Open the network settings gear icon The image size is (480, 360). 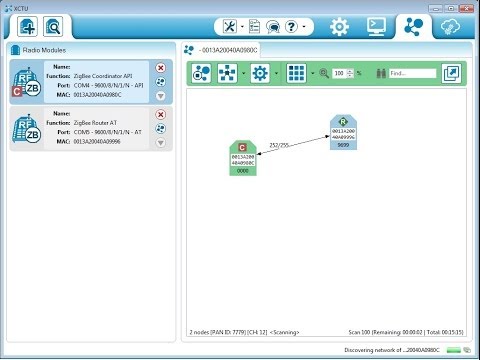[x=260, y=73]
